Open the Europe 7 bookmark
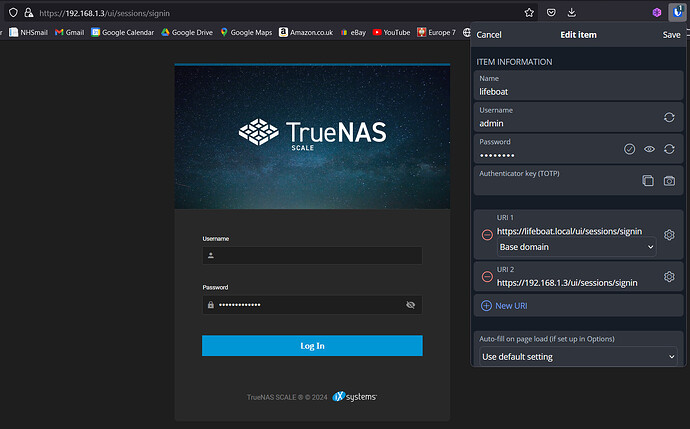The width and height of the screenshot is (690, 429). pyautogui.click(x=437, y=32)
